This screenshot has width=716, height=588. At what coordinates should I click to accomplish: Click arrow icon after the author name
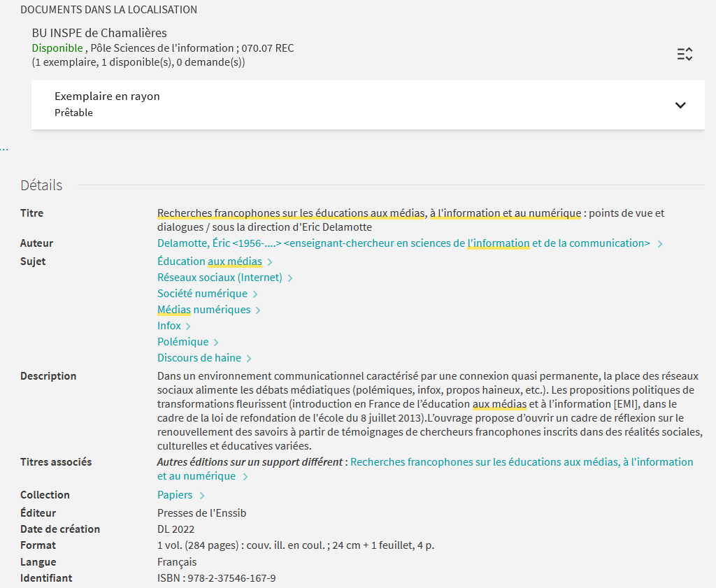661,244
